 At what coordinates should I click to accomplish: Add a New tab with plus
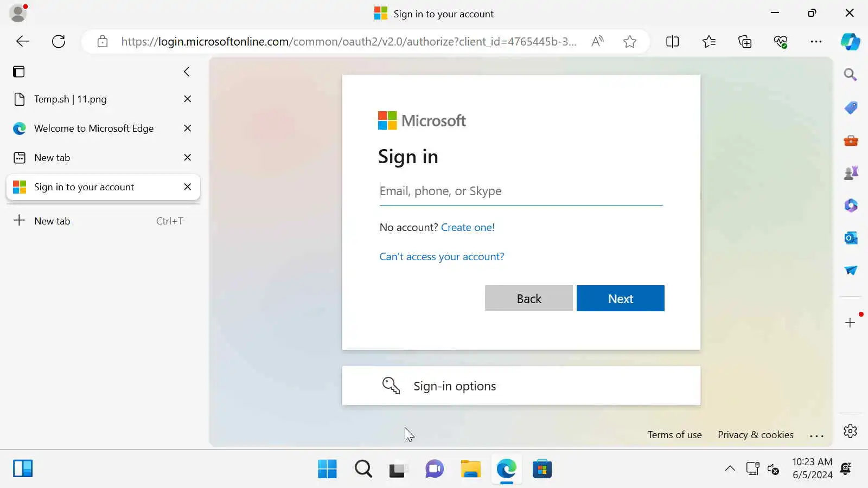click(103, 221)
